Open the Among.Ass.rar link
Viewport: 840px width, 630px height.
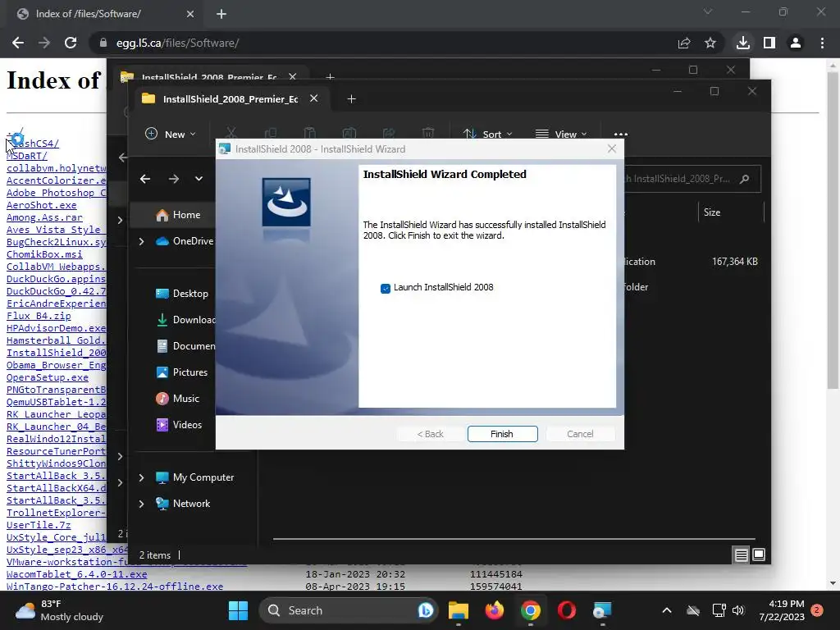(x=44, y=217)
